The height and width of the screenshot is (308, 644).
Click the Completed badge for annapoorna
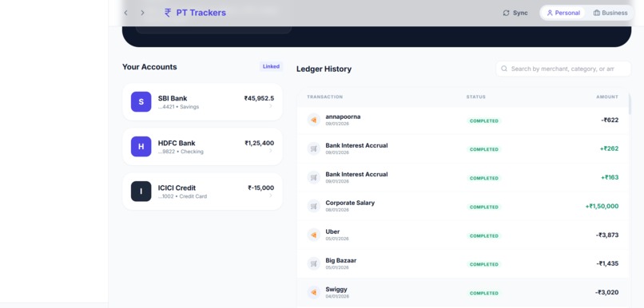(x=484, y=121)
